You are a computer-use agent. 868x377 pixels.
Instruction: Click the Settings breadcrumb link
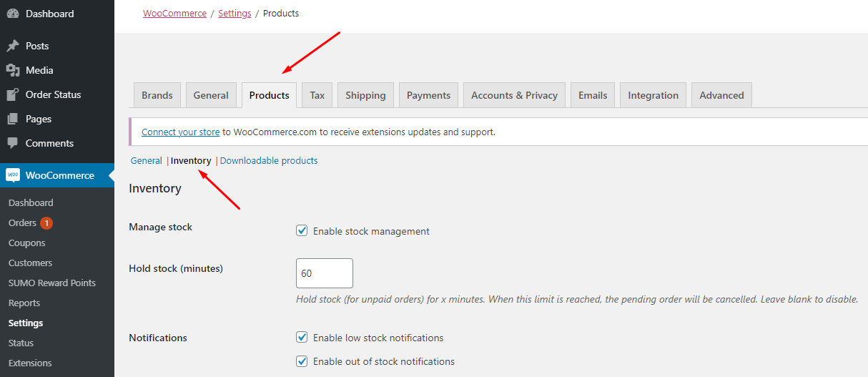tap(235, 14)
